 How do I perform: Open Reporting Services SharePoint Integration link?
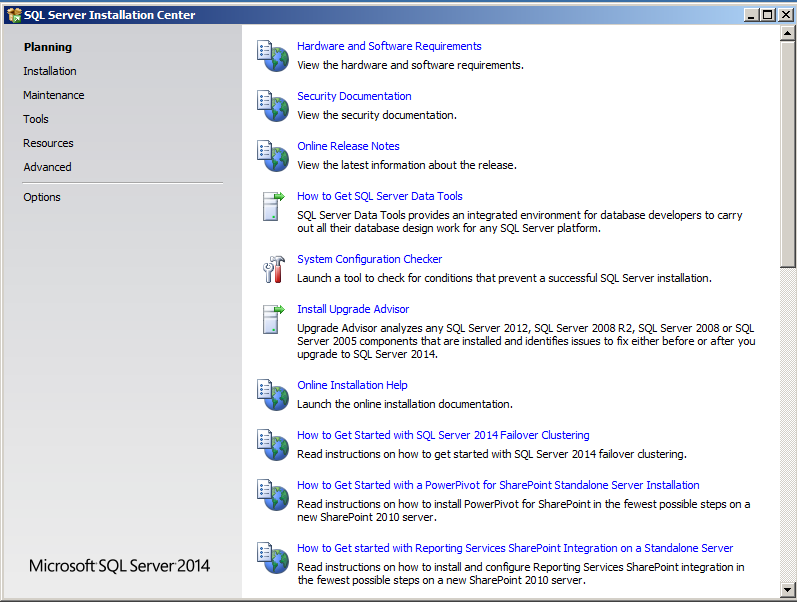tap(515, 548)
